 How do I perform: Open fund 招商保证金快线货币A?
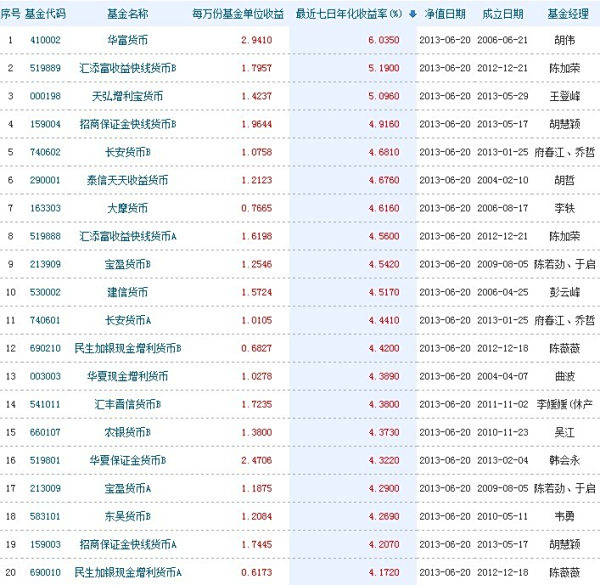(127, 544)
